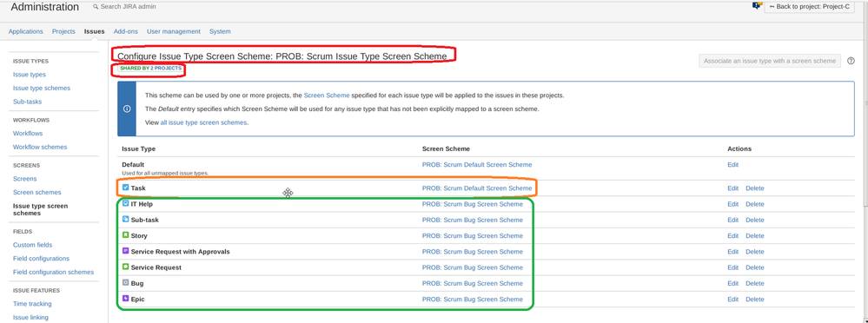
Task: Go to the System tab
Action: coord(220,31)
